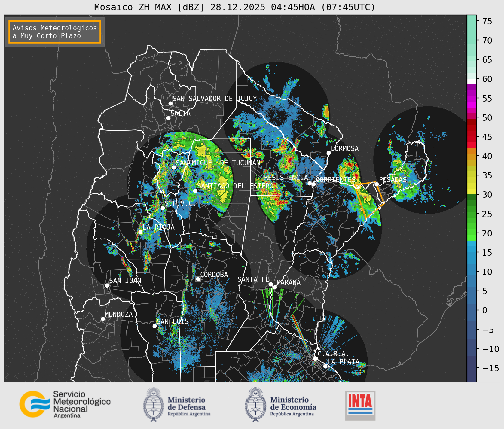Viewport: 504px width, 429px height.
Task: Click the Avisos Meteorológicos a Muy Corto Plazo legend box
Action: coord(55,32)
